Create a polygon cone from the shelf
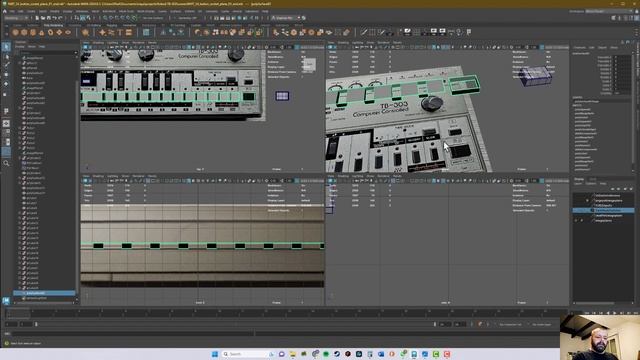640x360 pixels. (x=42, y=32)
